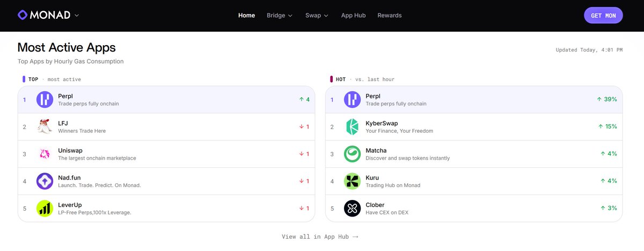Click LFJ's down 1 rank change
Screen dimensions: 644x251
[x=304, y=127]
